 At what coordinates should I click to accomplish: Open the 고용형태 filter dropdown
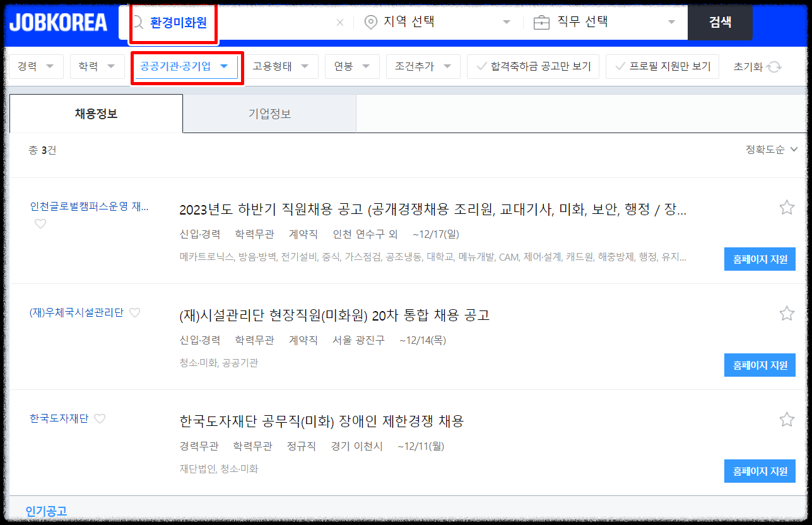[281, 66]
